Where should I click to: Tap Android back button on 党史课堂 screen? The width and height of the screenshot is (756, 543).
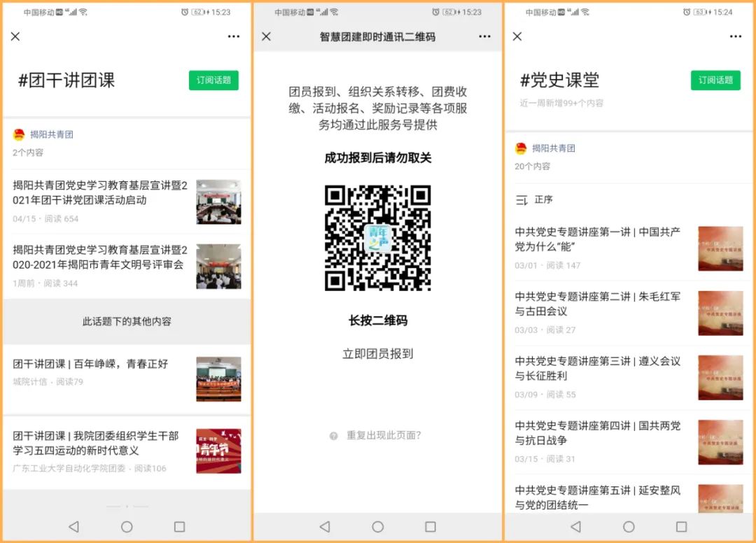tap(575, 527)
